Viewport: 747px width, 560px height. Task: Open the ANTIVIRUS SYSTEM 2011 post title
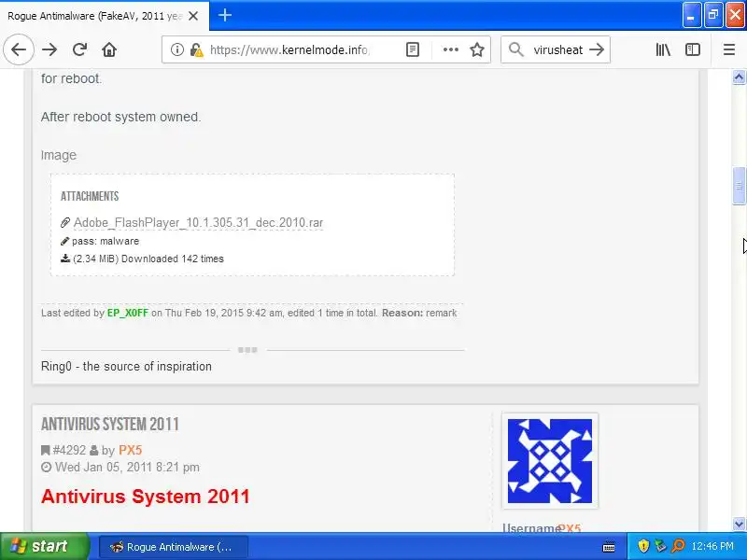coord(110,424)
